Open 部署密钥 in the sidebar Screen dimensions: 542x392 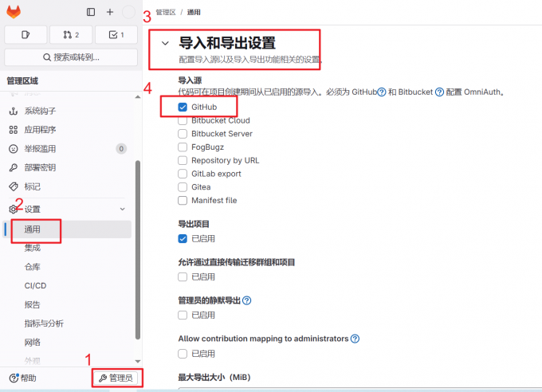[40, 167]
